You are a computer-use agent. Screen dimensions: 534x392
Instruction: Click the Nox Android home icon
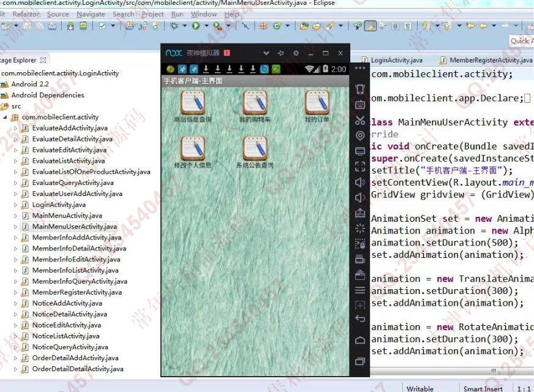coord(360,340)
